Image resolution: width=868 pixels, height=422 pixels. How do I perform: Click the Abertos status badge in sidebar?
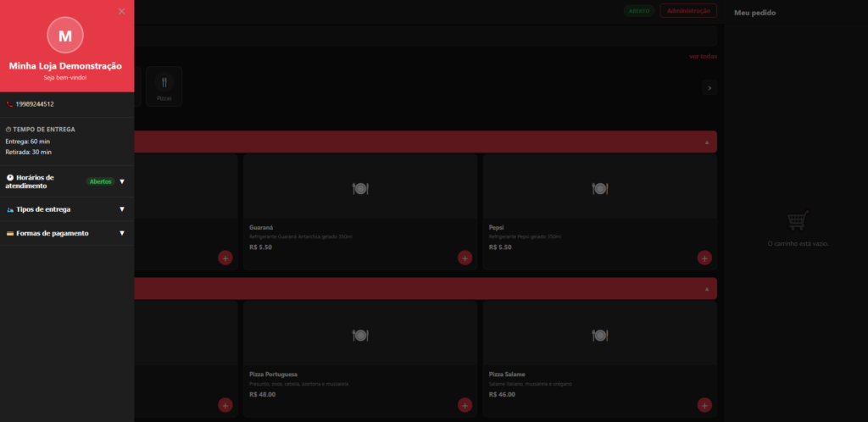coord(100,181)
